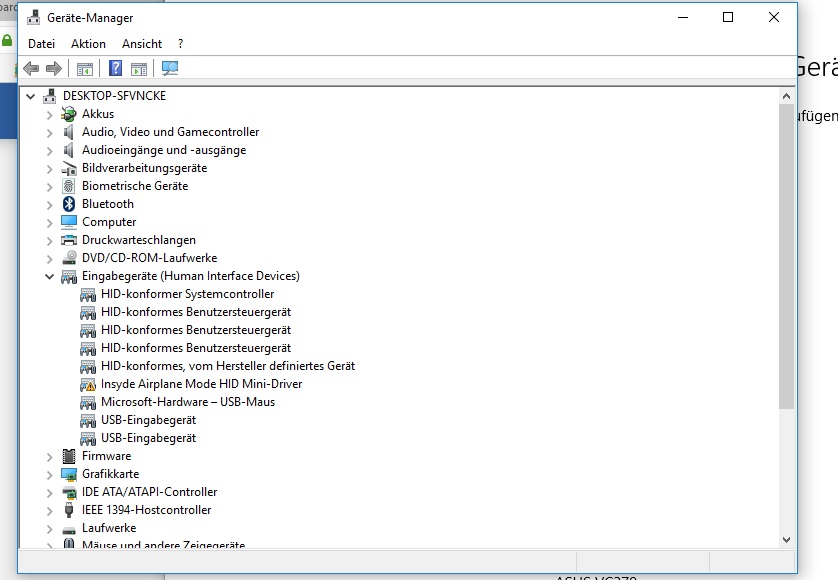Click the Forward arrow toolbar icon

tap(54, 68)
